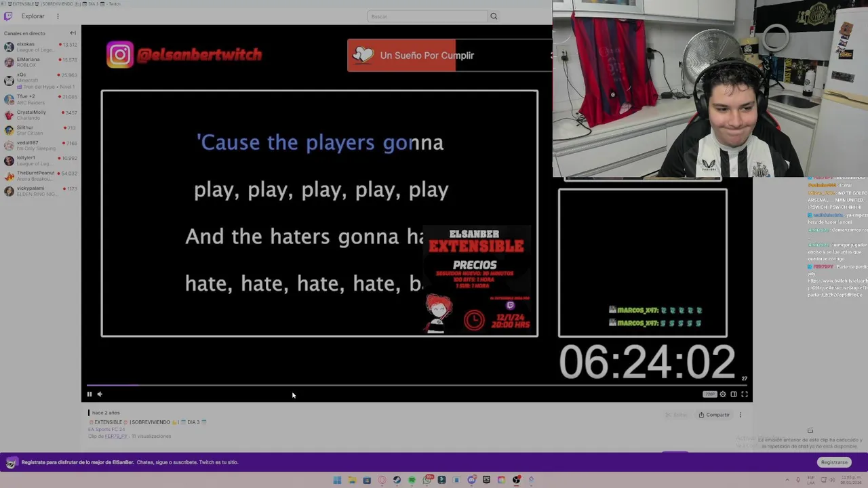This screenshot has height=488, width=868.
Task: Open the more options menu beside Explorar
Action: (58, 16)
